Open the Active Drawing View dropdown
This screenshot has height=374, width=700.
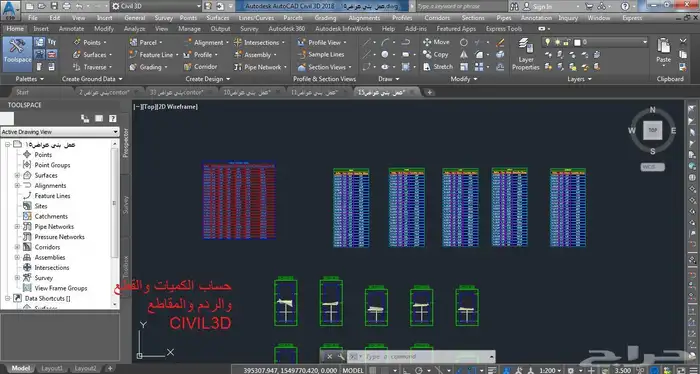[x=59, y=132]
